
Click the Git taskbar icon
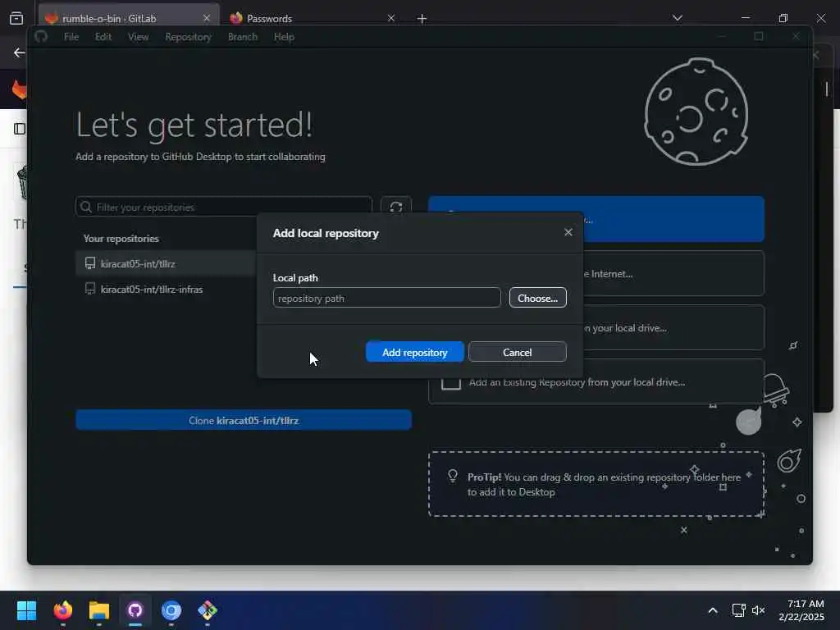coord(208,610)
